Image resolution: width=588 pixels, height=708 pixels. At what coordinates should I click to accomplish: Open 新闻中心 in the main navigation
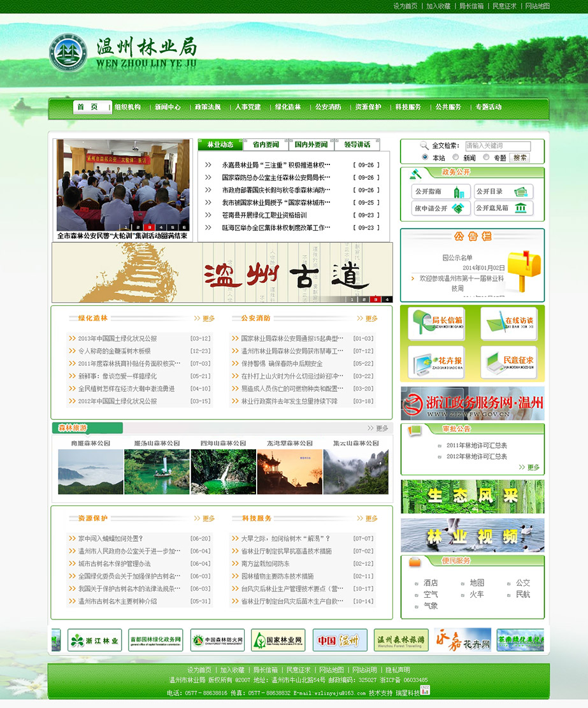(x=168, y=107)
